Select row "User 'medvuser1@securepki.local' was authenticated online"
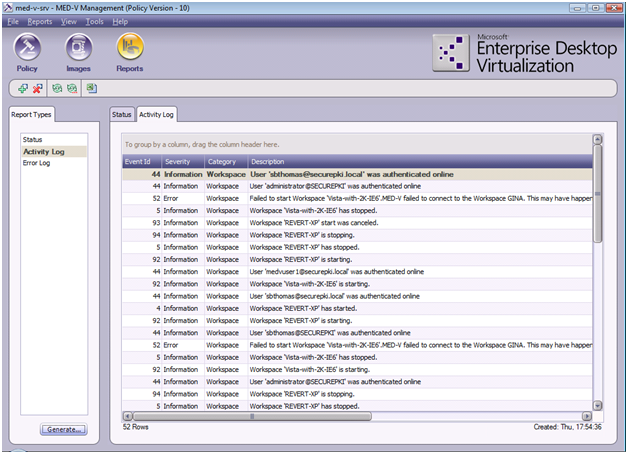Screen dimensions: 628x454 357,271
